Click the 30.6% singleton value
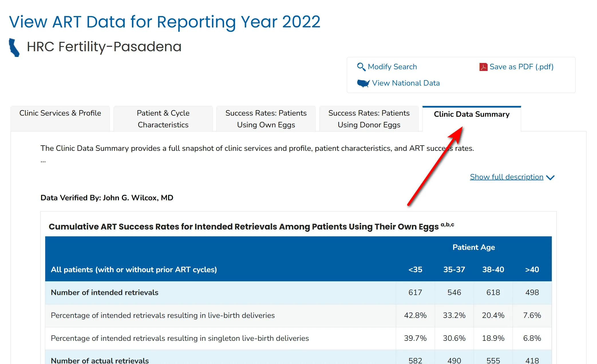597x364 pixels. tap(454, 338)
